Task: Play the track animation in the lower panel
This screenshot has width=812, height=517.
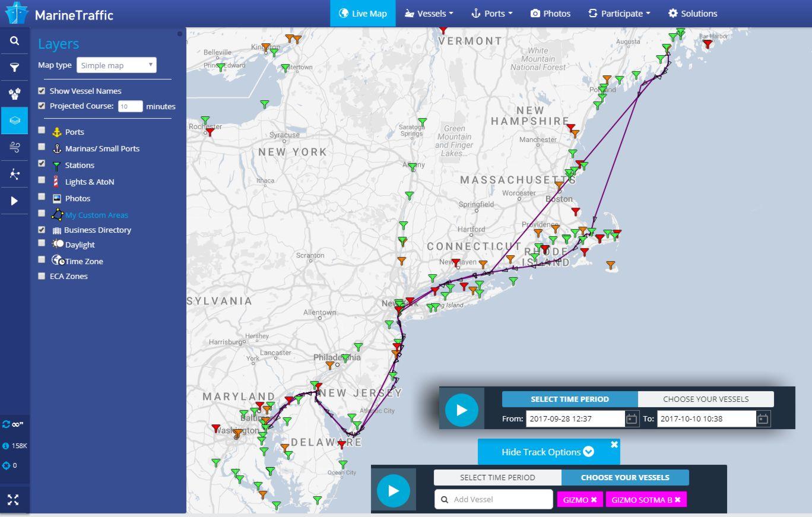Action: click(x=393, y=490)
